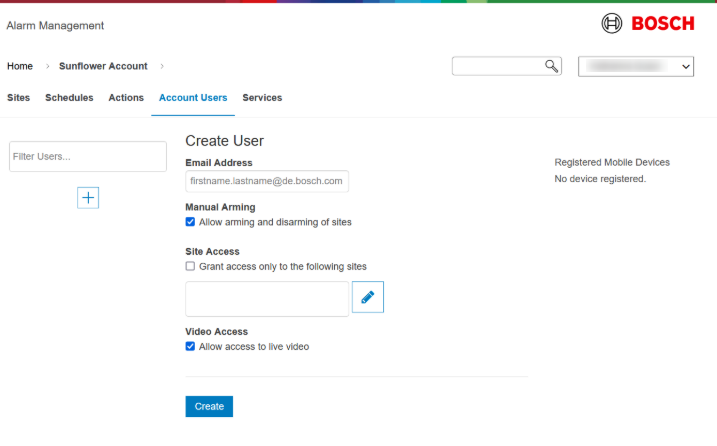This screenshot has width=717, height=446.
Task: Open site list editor with pencil icon
Action: pyautogui.click(x=367, y=297)
